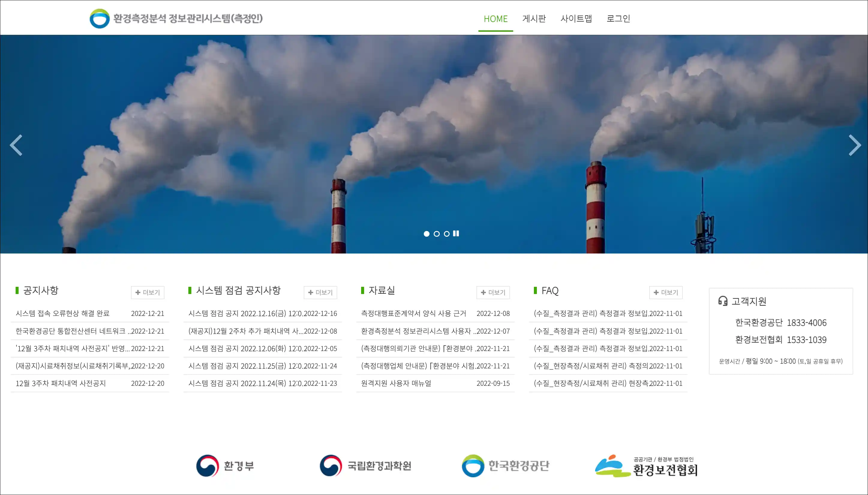Click the 고객지원 headset icon
868x495 pixels.
pos(723,301)
